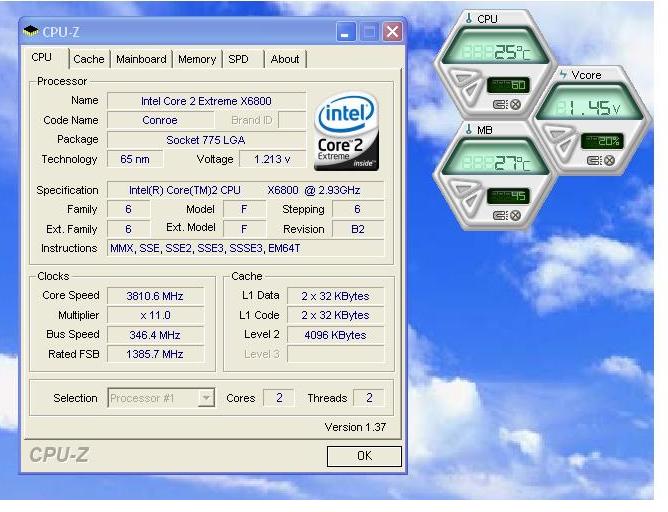Click the CPU-Z chip icon in title bar
The image size is (668, 512).
pyautogui.click(x=31, y=31)
